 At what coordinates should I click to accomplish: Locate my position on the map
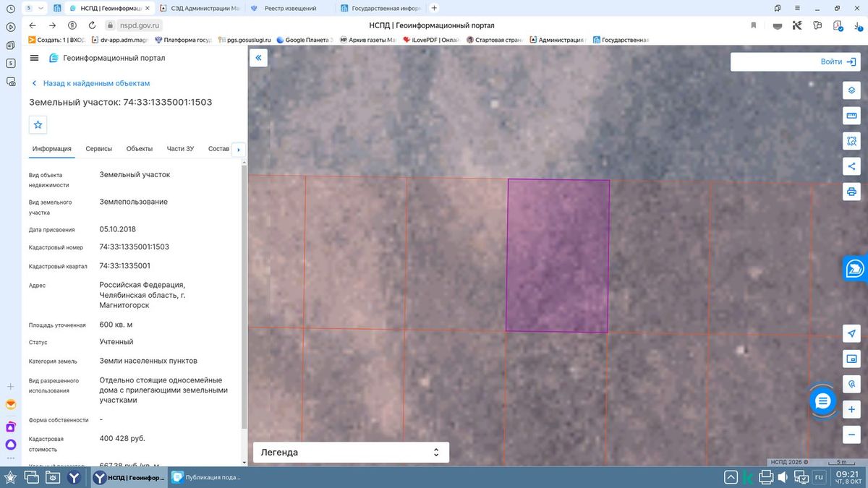tap(851, 333)
